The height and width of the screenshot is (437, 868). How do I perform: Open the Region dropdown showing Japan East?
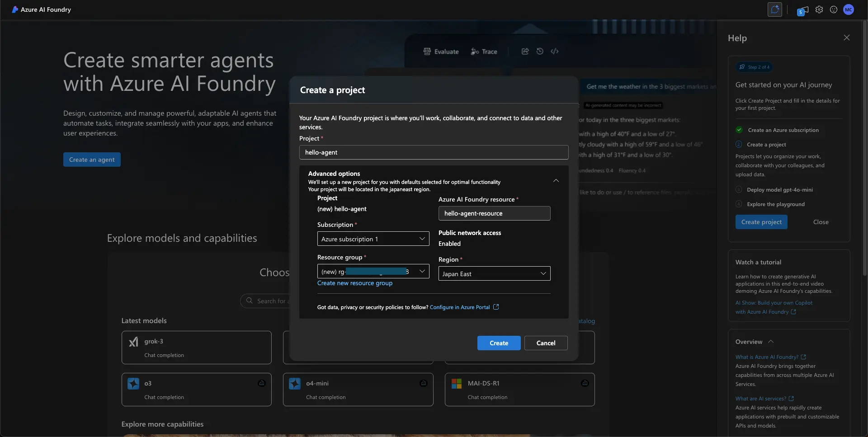(495, 273)
